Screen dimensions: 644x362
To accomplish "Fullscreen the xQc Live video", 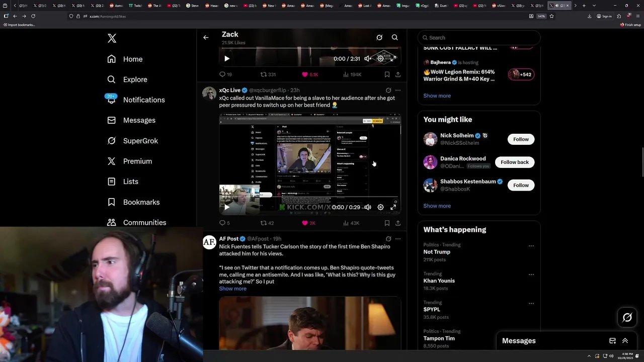I will pos(393,207).
